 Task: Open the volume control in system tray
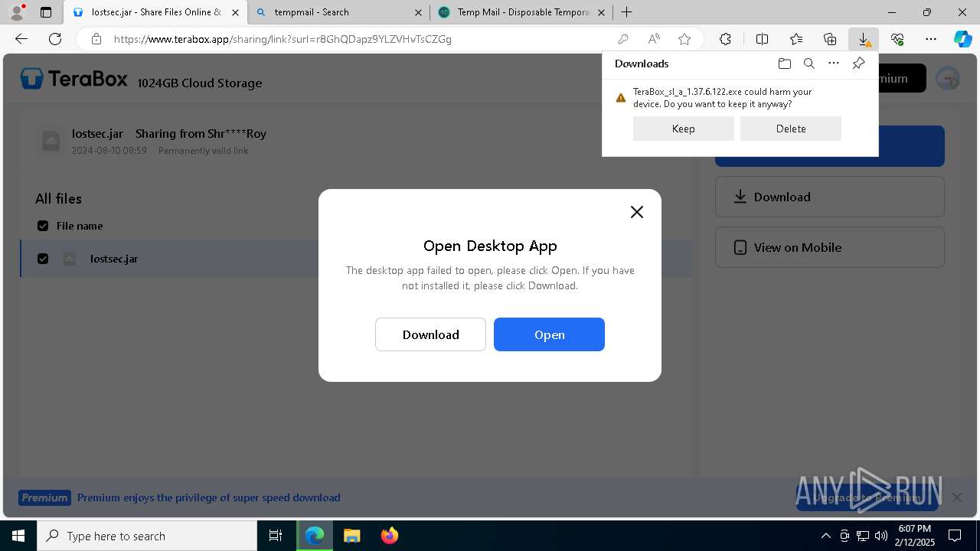(x=881, y=536)
